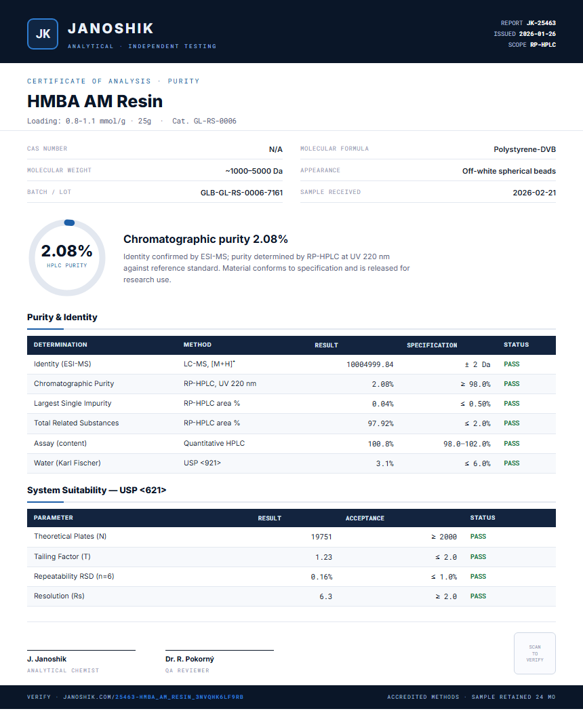Click heading Chromatographic purity 2.08%

(x=205, y=239)
